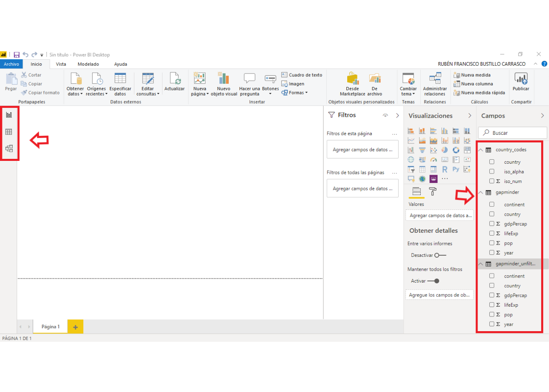This screenshot has width=549, height=392.
Task: Select the card (123) visualization
Action: click(444, 160)
